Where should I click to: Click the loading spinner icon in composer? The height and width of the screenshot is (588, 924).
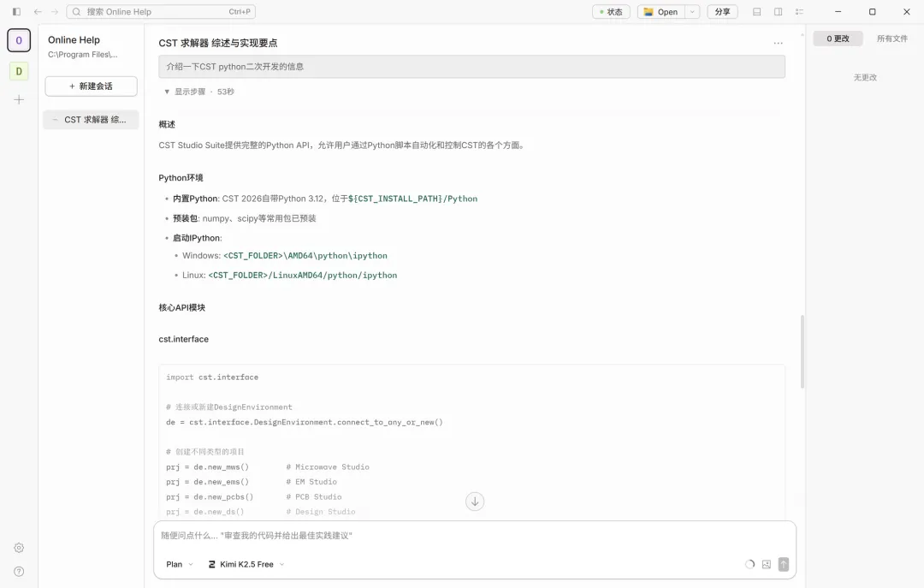tap(749, 564)
